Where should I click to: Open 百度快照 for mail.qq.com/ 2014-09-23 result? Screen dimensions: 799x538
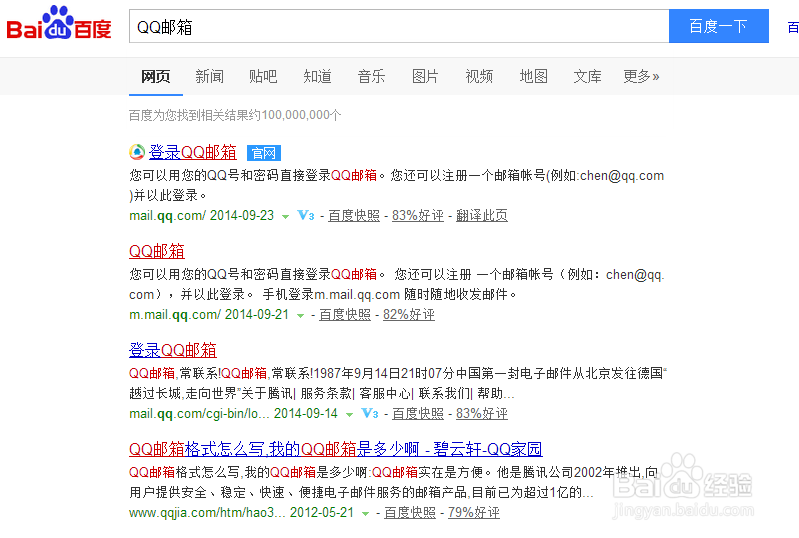[354, 216]
